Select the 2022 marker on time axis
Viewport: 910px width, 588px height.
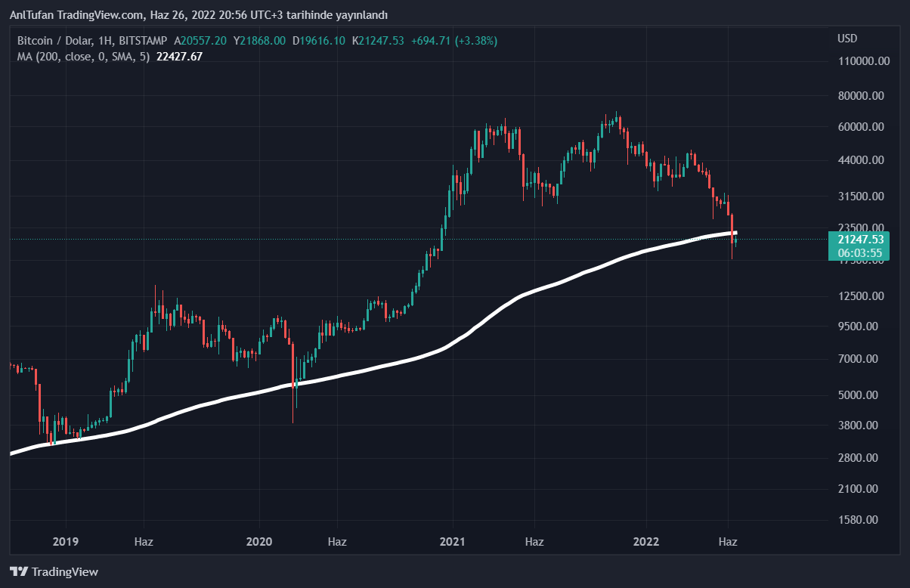[x=646, y=542]
